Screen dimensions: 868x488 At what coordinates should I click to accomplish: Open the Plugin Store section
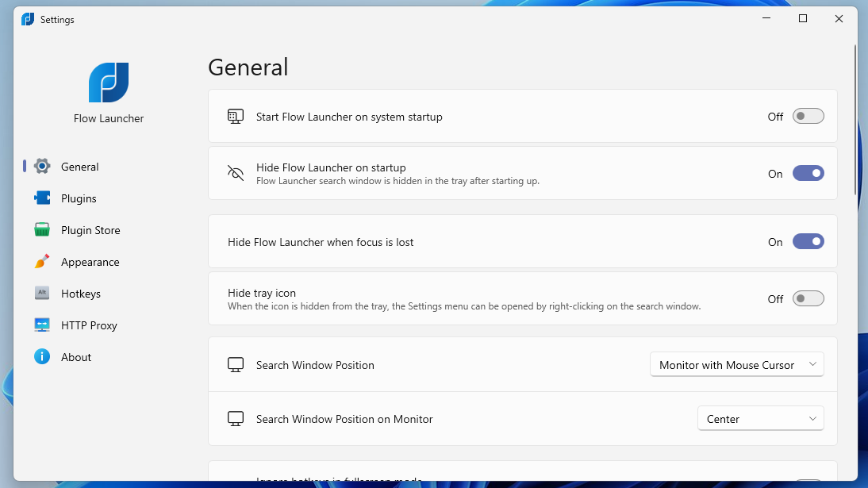90,229
